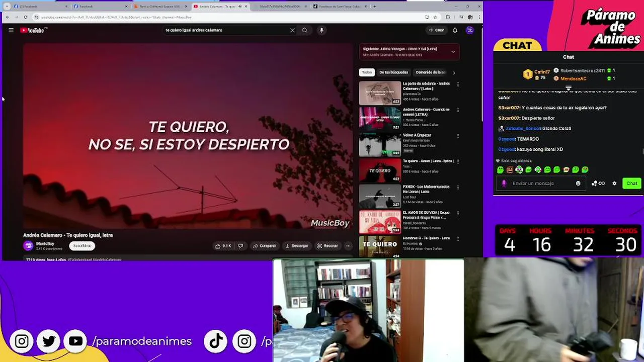Click the Recortar clip button

(328, 246)
